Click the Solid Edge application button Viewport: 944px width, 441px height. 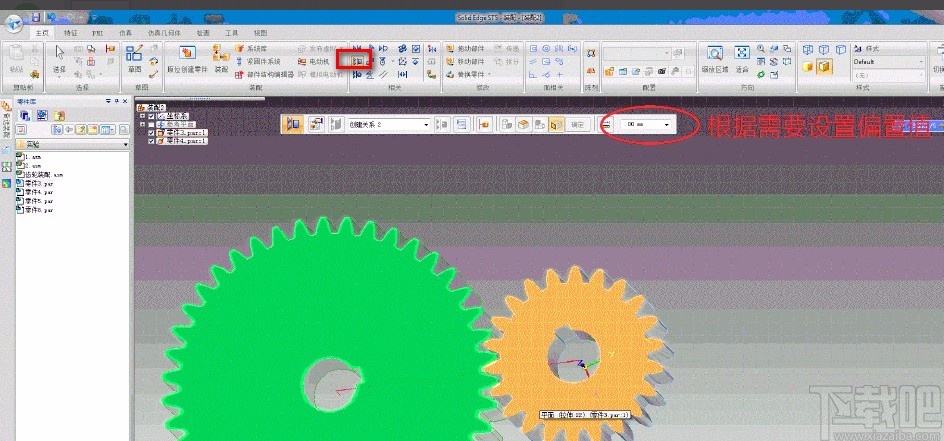13,23
